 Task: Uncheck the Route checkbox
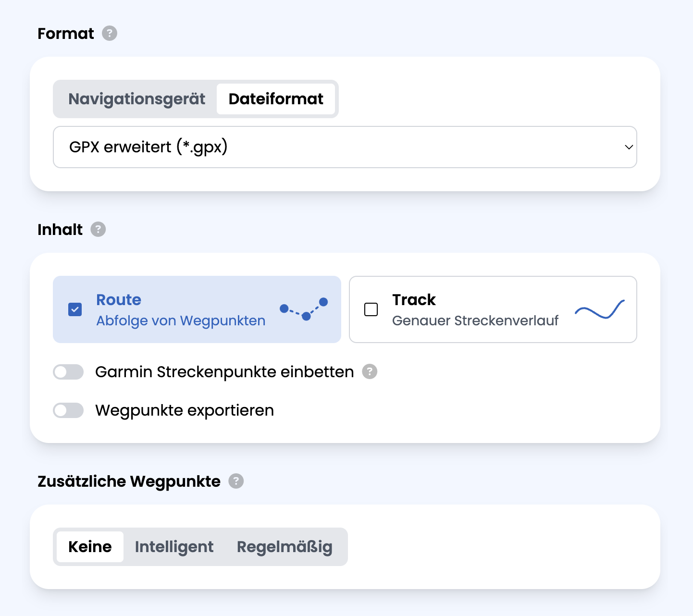tap(75, 309)
